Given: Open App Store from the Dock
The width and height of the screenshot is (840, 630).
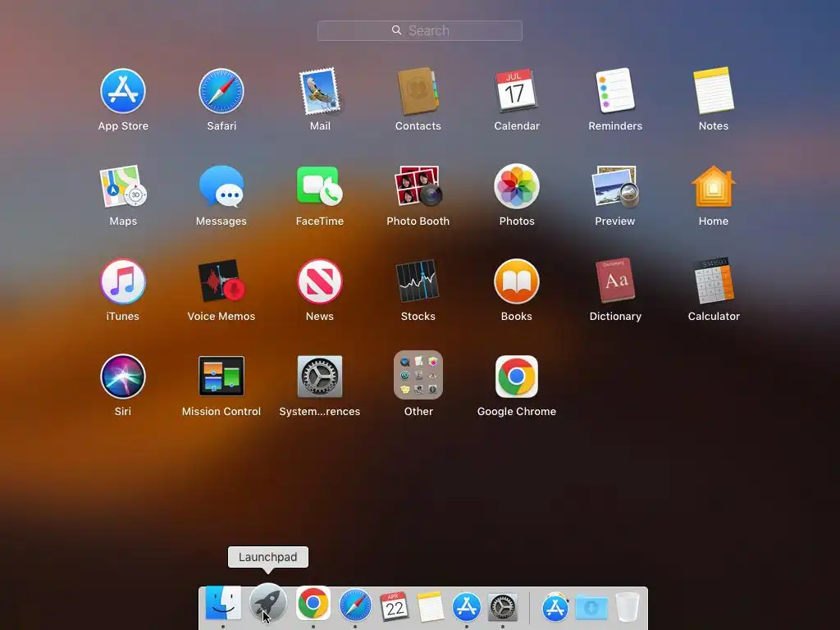Looking at the screenshot, I should pyautogui.click(x=467, y=607).
